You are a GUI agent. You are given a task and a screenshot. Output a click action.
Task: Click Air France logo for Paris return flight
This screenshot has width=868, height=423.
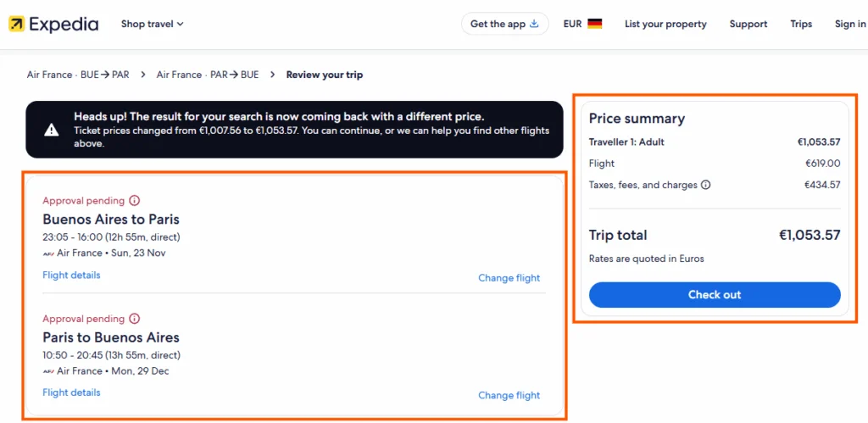pyautogui.click(x=48, y=371)
